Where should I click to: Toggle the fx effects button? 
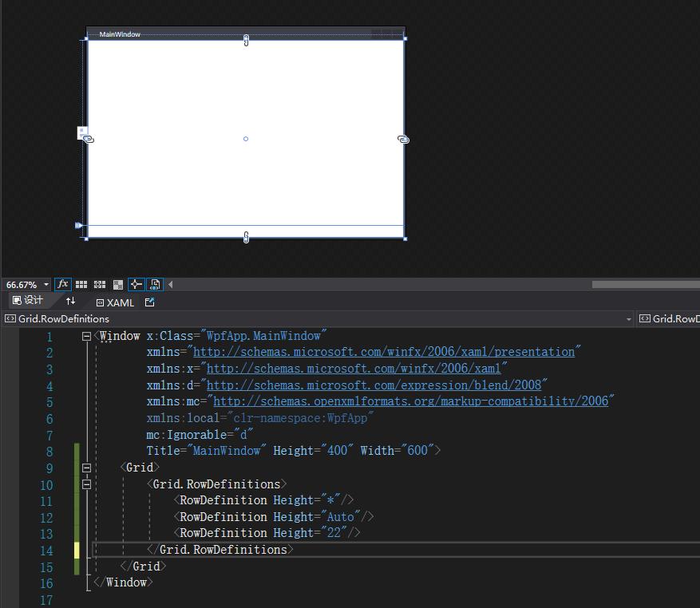coord(63,284)
